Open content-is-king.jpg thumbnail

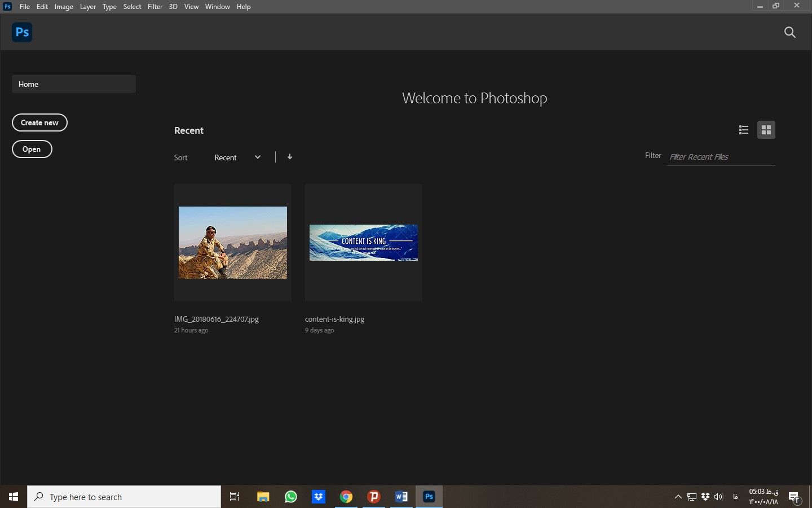pyautogui.click(x=364, y=243)
